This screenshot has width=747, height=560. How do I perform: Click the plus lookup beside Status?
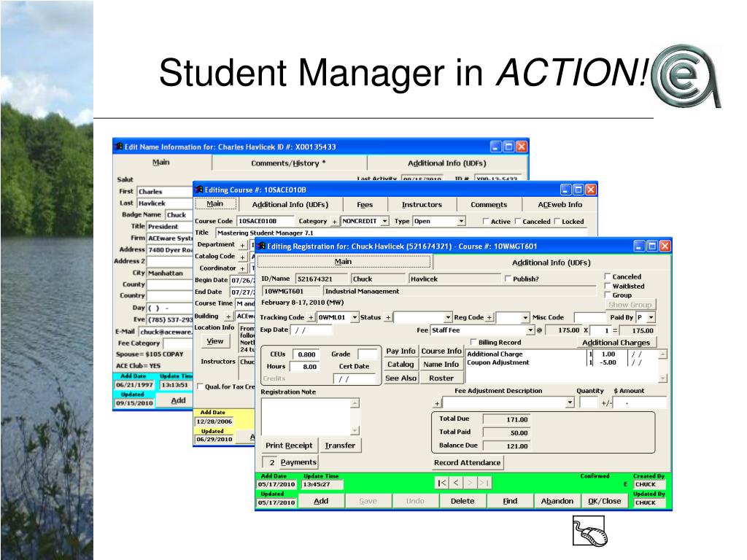[388, 318]
